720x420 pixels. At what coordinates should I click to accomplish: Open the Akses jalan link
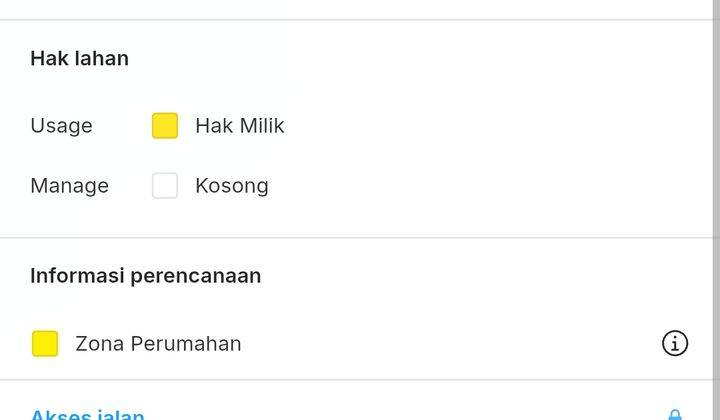87,414
